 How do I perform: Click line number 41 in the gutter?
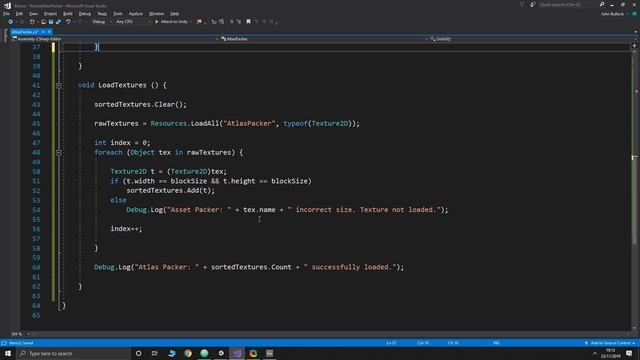36,85
